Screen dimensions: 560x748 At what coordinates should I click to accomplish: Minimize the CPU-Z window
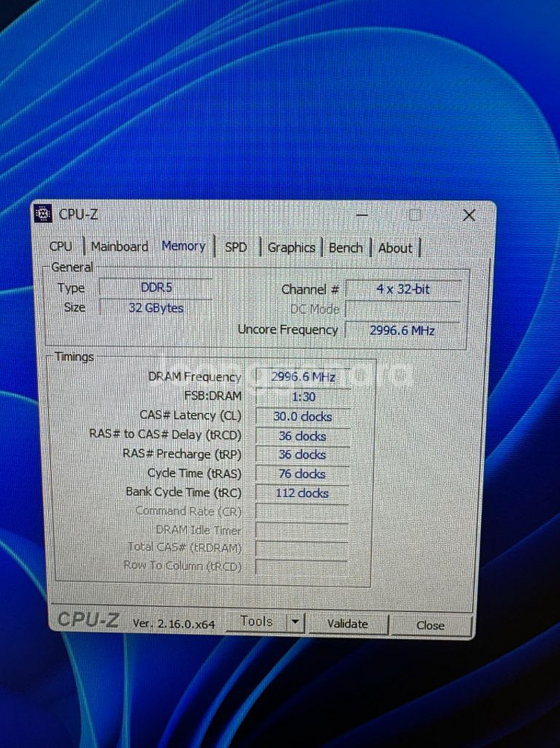click(362, 215)
